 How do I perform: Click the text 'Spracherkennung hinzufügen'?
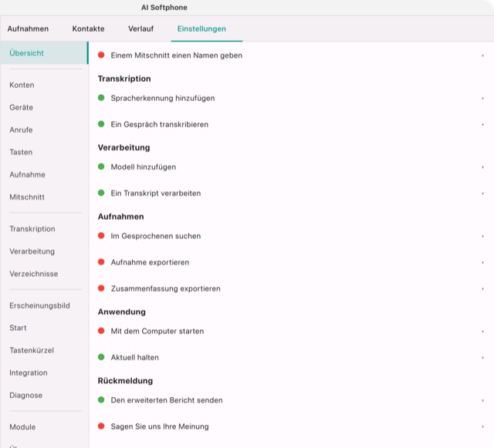tap(163, 98)
